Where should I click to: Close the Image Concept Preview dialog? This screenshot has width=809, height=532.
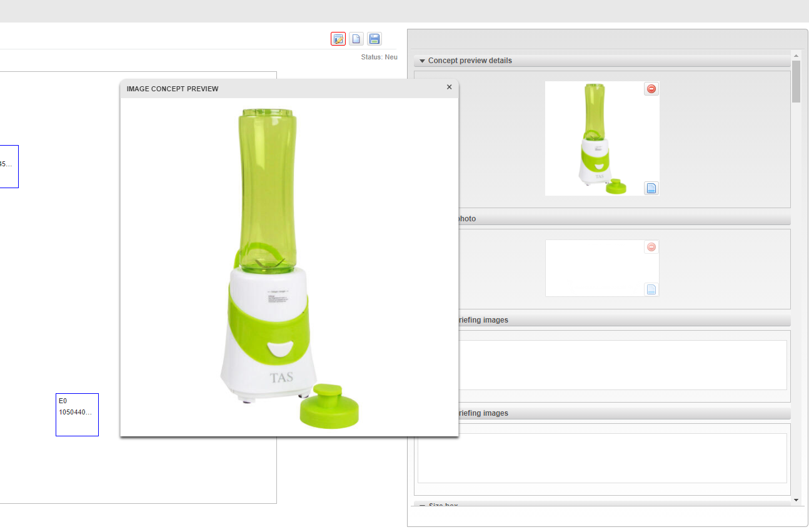point(449,88)
